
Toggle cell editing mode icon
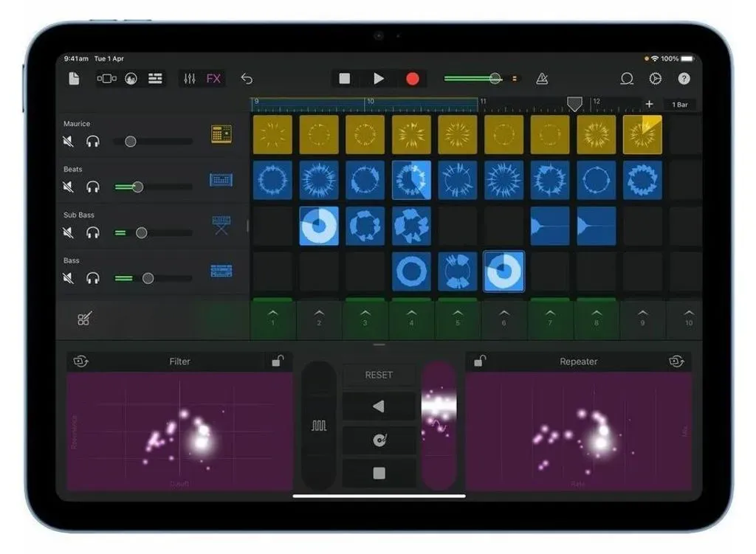point(84,319)
